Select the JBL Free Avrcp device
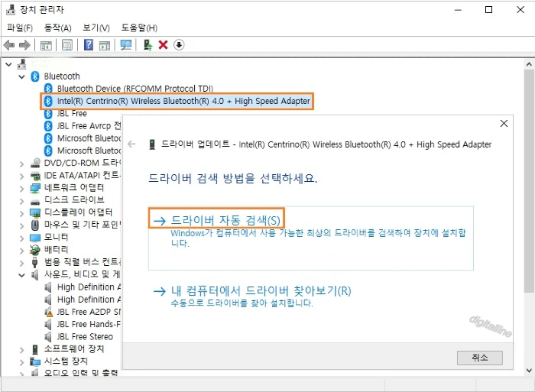The height and width of the screenshot is (392, 535). 89,125
